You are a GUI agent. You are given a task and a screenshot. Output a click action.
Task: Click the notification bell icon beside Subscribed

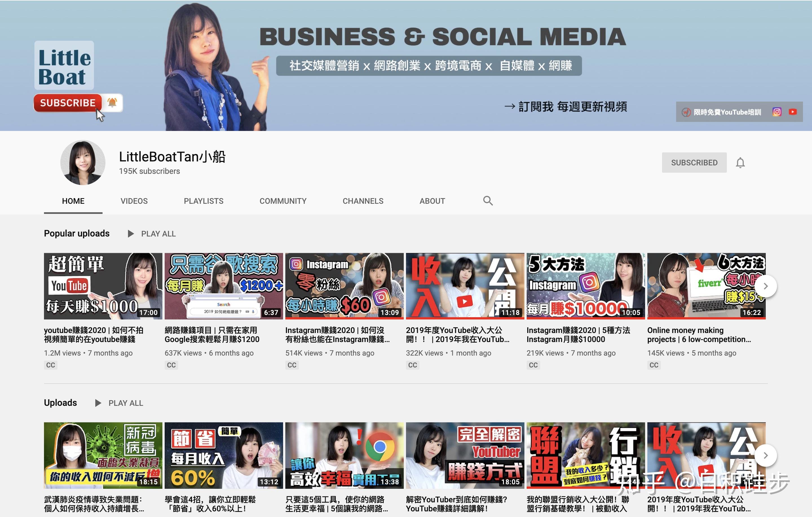pyautogui.click(x=740, y=163)
